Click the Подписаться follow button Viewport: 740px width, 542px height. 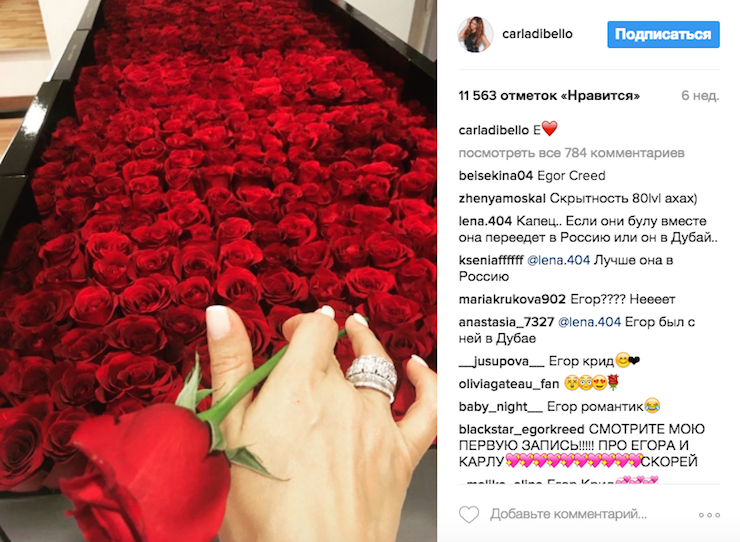click(663, 34)
